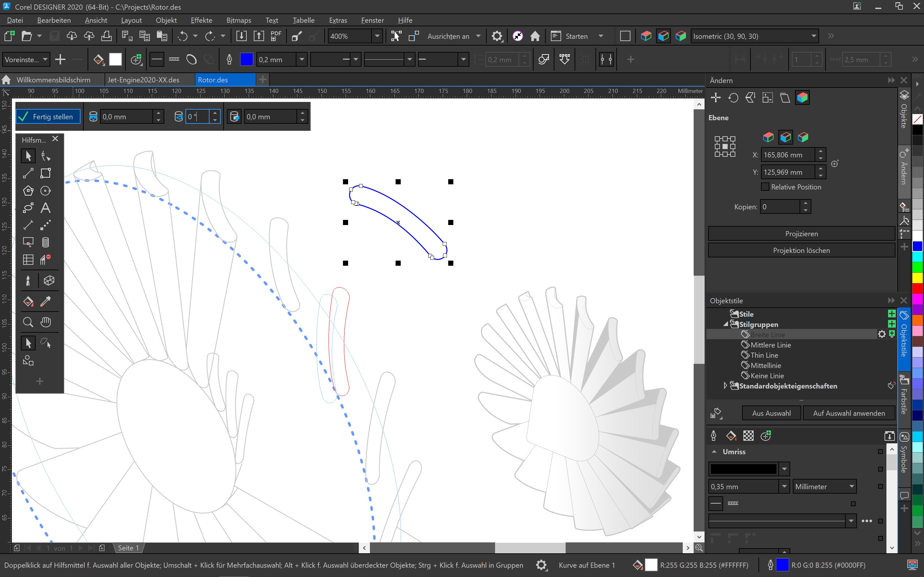
Task: Select the Zoom magnifier tool
Action: (28, 322)
